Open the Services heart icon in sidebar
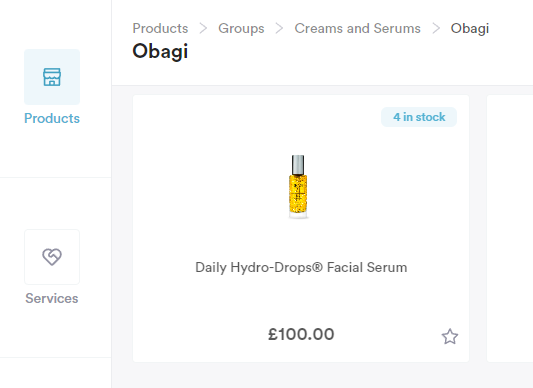 [52, 257]
